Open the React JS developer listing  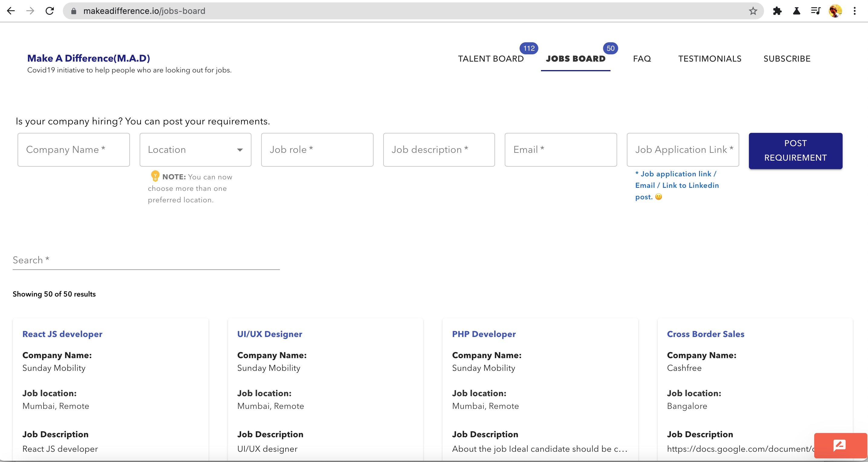pos(62,334)
